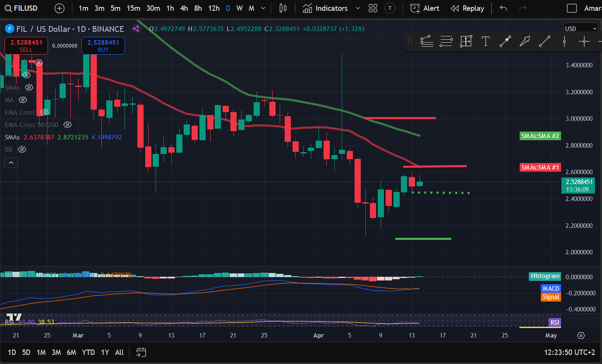
Task: Open the chevron dropdown next to Indicators
Action: click(358, 8)
